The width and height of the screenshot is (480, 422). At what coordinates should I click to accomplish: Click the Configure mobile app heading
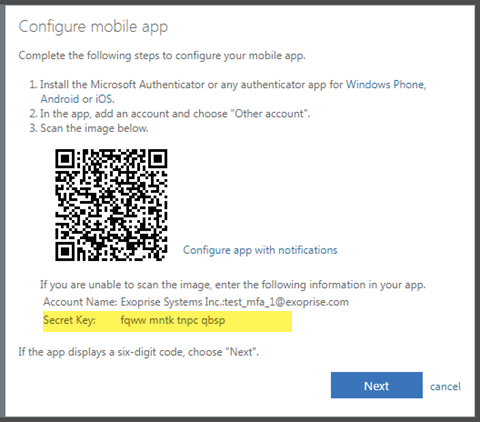pos(93,27)
